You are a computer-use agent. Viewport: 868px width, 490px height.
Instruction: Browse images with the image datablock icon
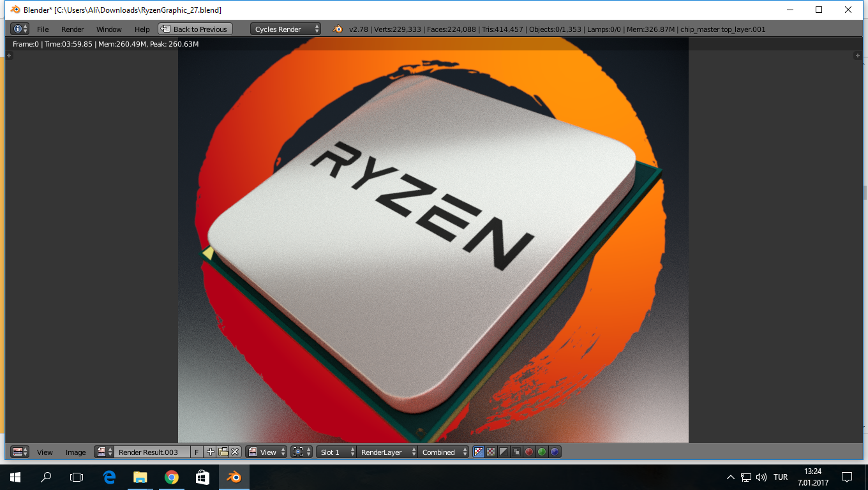point(104,452)
